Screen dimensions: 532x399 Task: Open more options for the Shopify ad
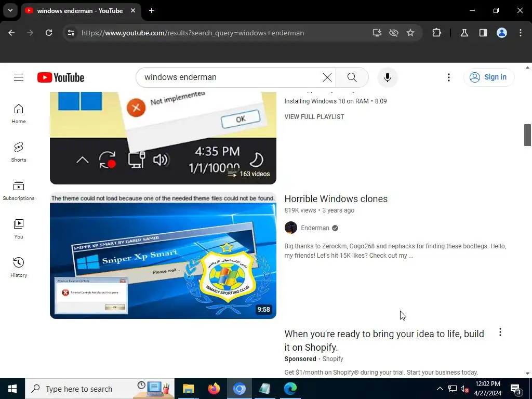point(500,332)
